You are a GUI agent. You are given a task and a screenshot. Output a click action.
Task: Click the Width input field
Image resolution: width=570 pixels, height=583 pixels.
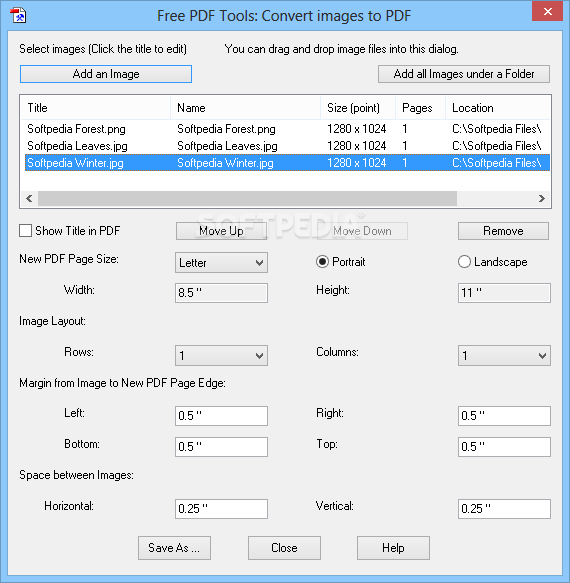coord(221,293)
